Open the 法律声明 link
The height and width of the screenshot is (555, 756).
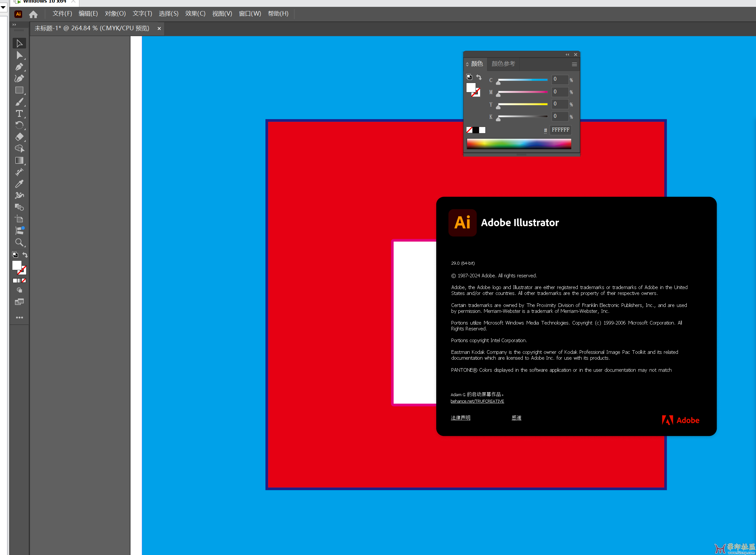pos(460,418)
